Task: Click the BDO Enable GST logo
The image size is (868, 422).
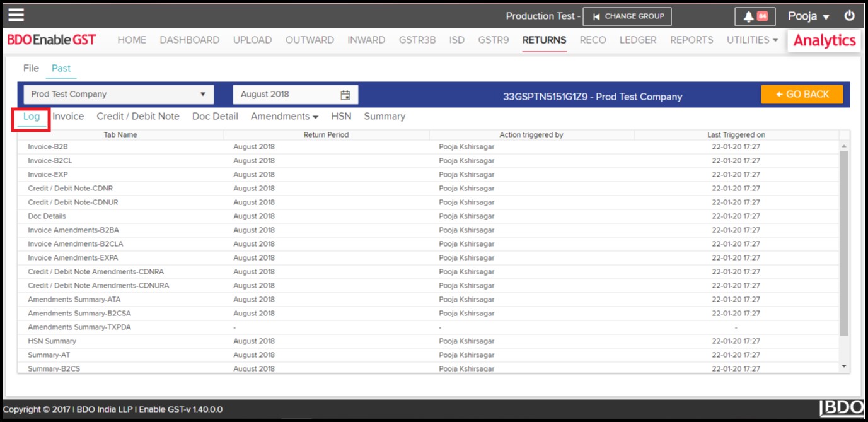Action: (x=52, y=40)
